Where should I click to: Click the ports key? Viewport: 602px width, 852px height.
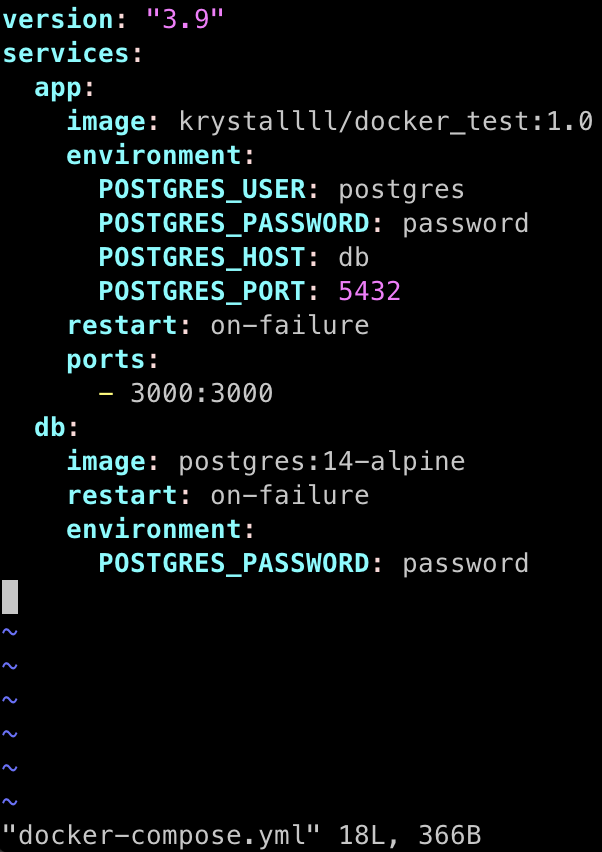(x=105, y=360)
